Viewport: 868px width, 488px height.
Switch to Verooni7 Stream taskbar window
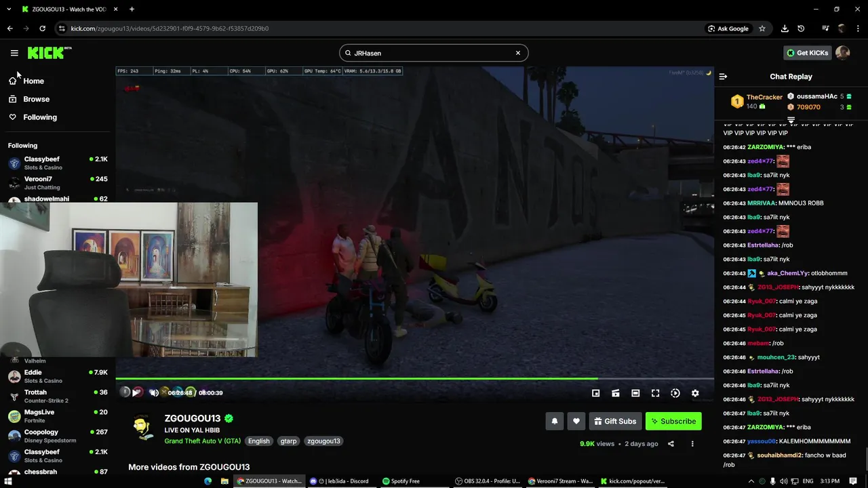pos(560,481)
